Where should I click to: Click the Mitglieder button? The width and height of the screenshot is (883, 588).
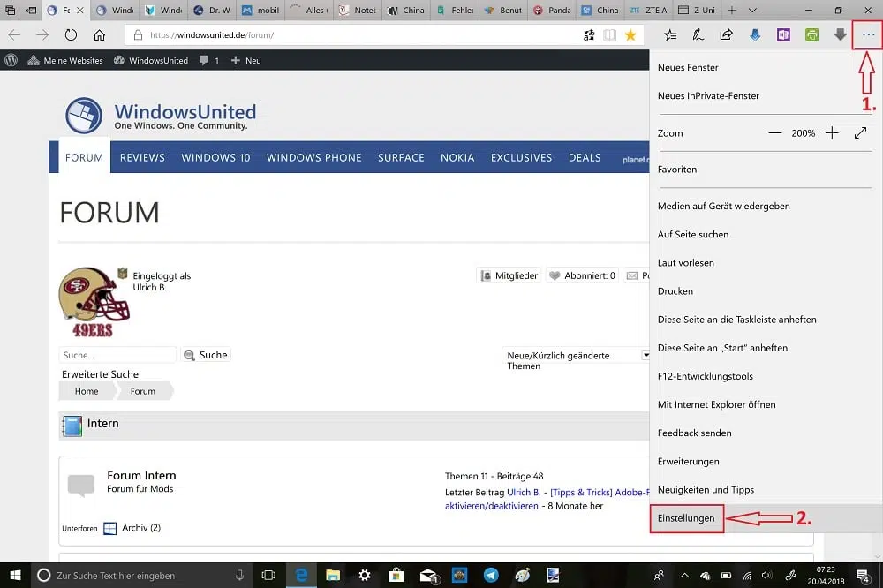(x=509, y=275)
